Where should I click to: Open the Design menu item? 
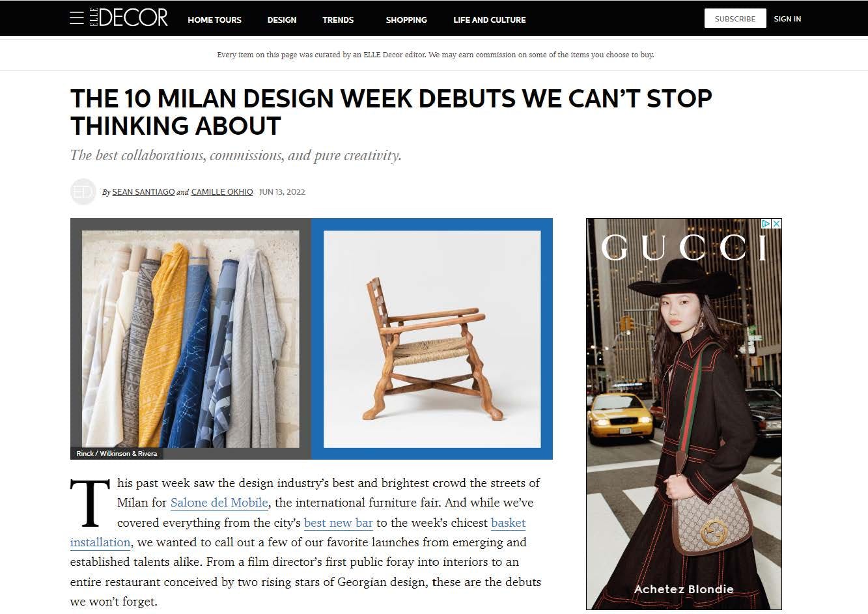(x=282, y=20)
